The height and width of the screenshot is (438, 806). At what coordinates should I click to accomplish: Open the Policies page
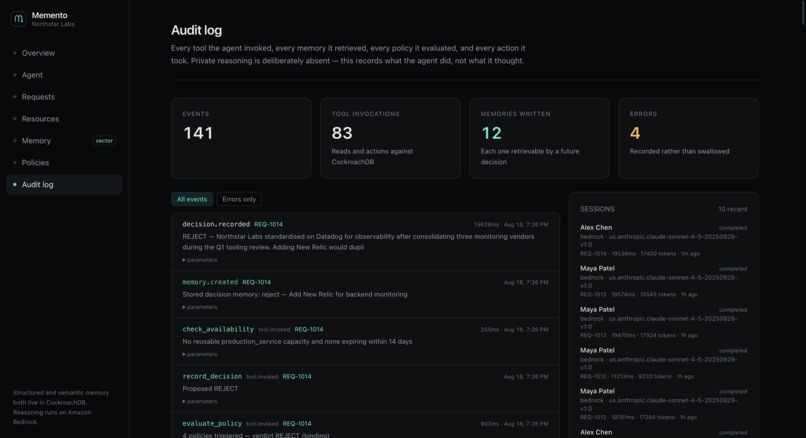35,162
